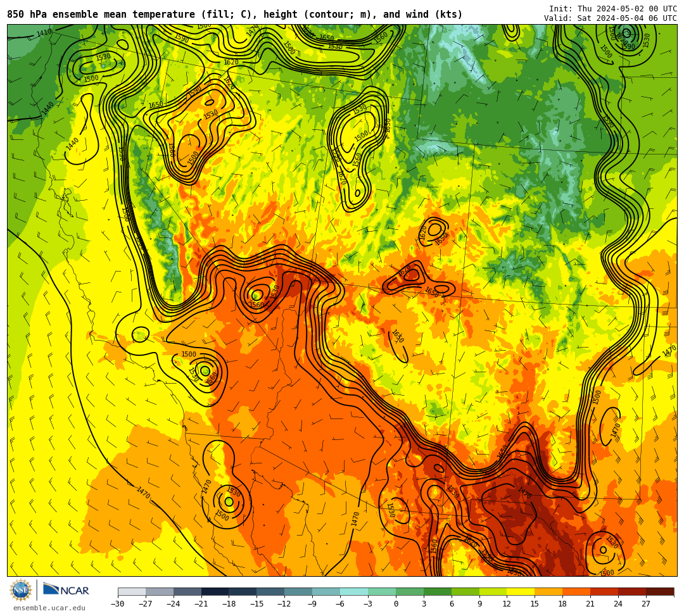Click the 0 colorbar label
This screenshot has width=684, height=616.
(396, 604)
